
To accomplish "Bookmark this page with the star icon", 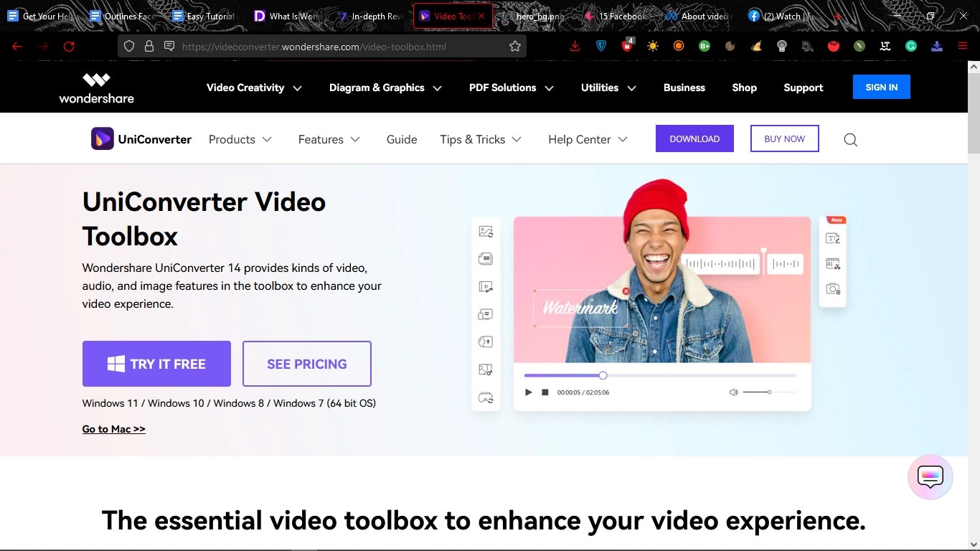I will 515,47.
